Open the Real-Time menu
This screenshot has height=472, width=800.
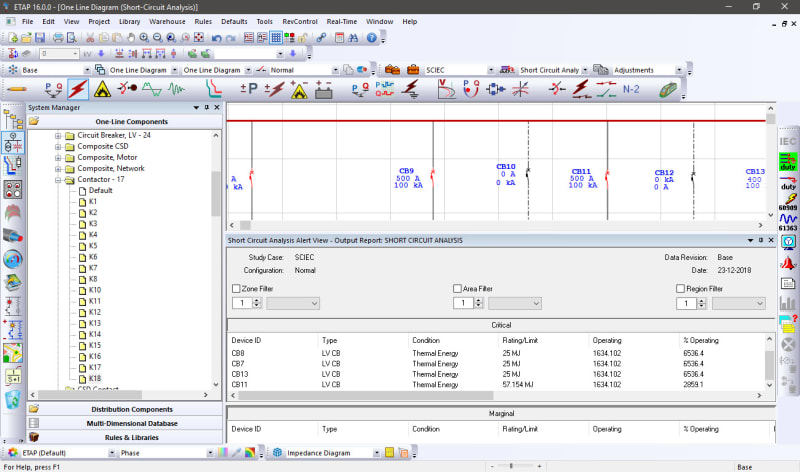point(342,21)
